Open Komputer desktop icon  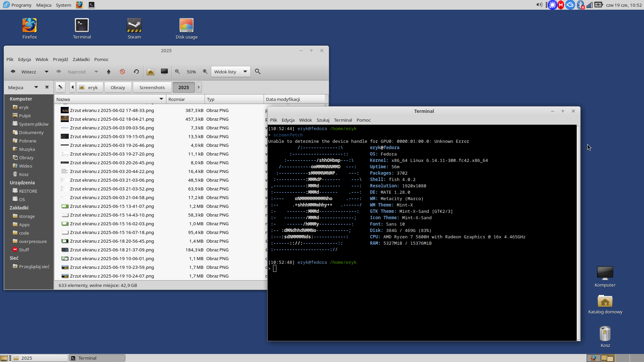pyautogui.click(x=605, y=277)
